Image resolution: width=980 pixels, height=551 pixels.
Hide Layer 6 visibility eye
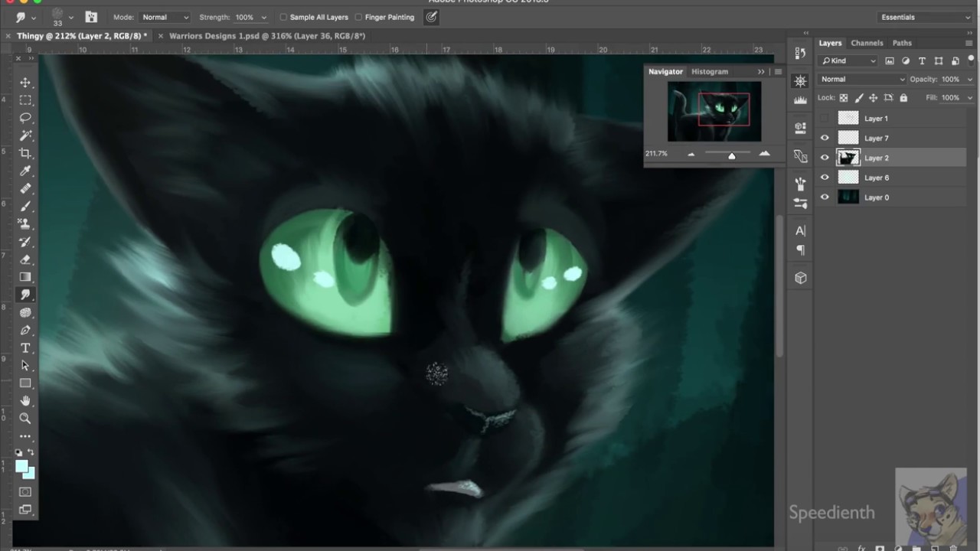coord(825,178)
